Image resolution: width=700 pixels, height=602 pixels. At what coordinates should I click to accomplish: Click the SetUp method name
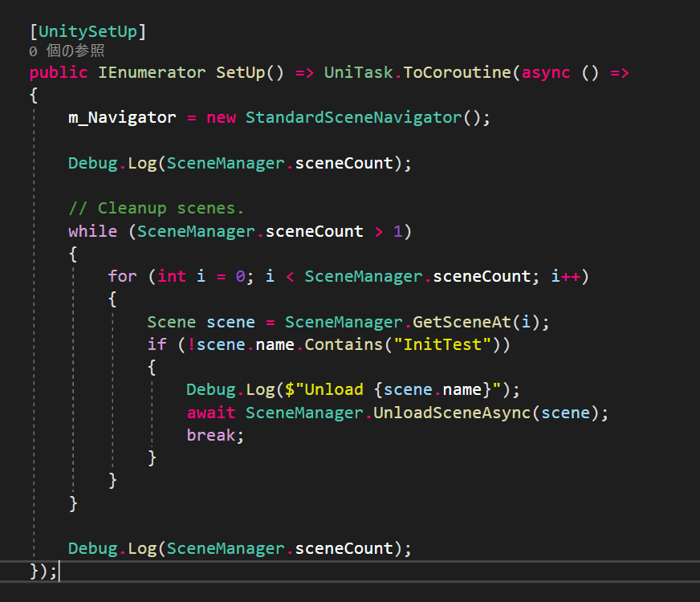241,72
